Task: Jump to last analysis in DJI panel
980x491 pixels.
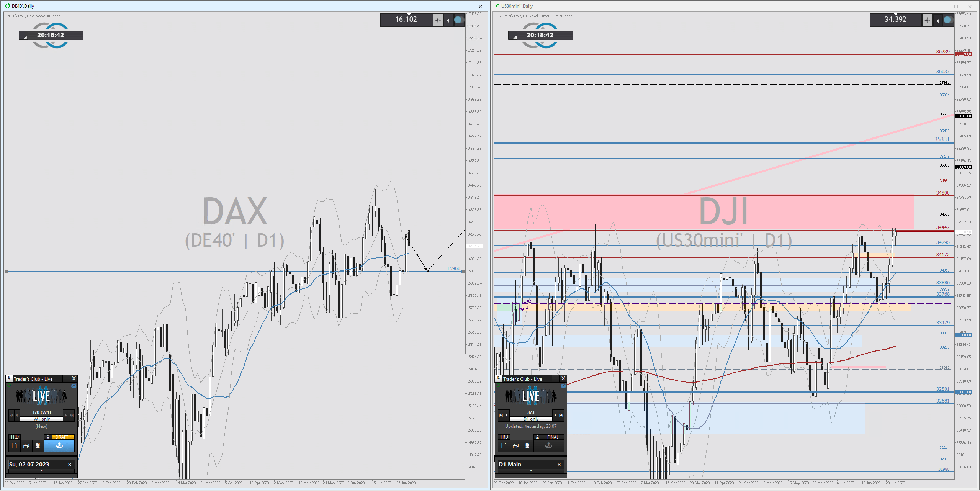Action: coord(561,415)
